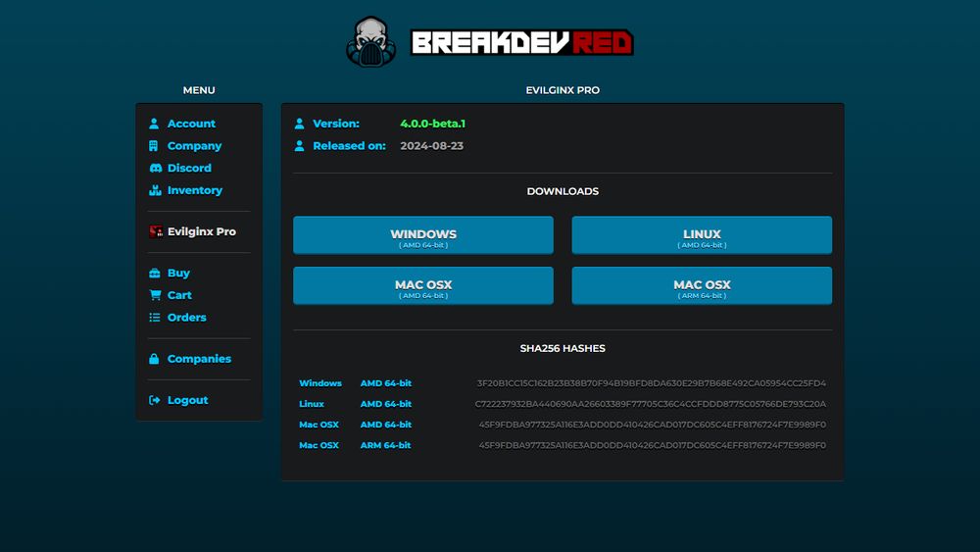Click the Mac OSX ARM 64-bit hash value
This screenshot has height=552, width=980.
point(653,445)
